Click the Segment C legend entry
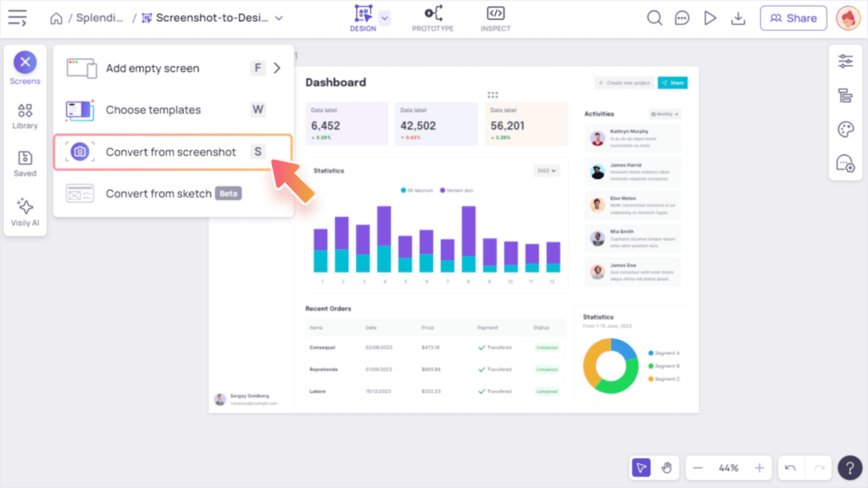Viewport: 868px width, 488px height. coord(664,379)
